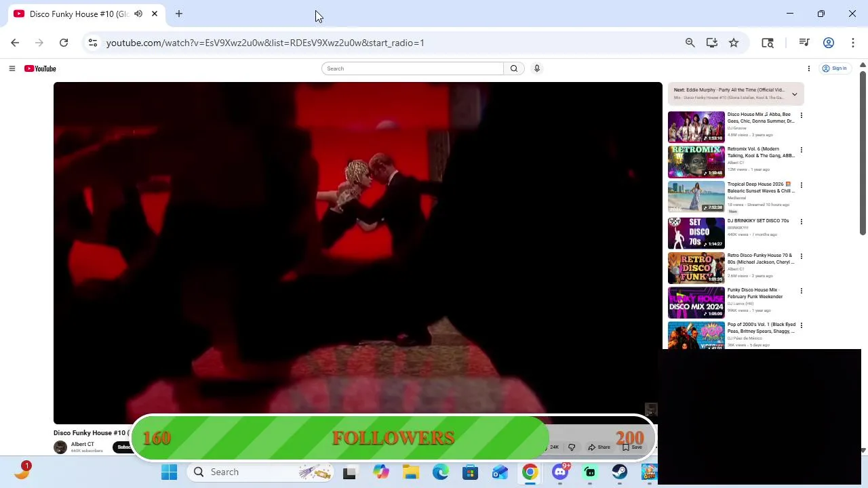The height and width of the screenshot is (488, 868).
Task: Open a new browser tab
Action: (179, 14)
